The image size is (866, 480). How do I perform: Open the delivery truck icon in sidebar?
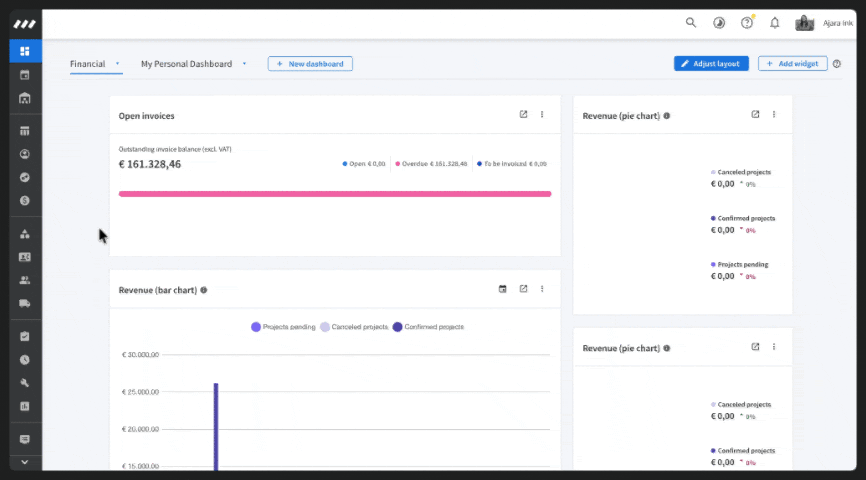(x=25, y=303)
